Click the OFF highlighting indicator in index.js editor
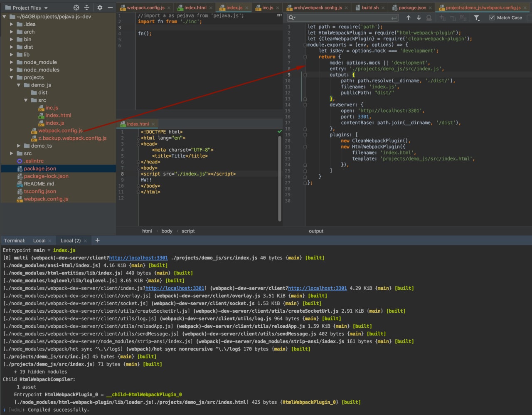This screenshot has width=532, height=415. point(279,15)
